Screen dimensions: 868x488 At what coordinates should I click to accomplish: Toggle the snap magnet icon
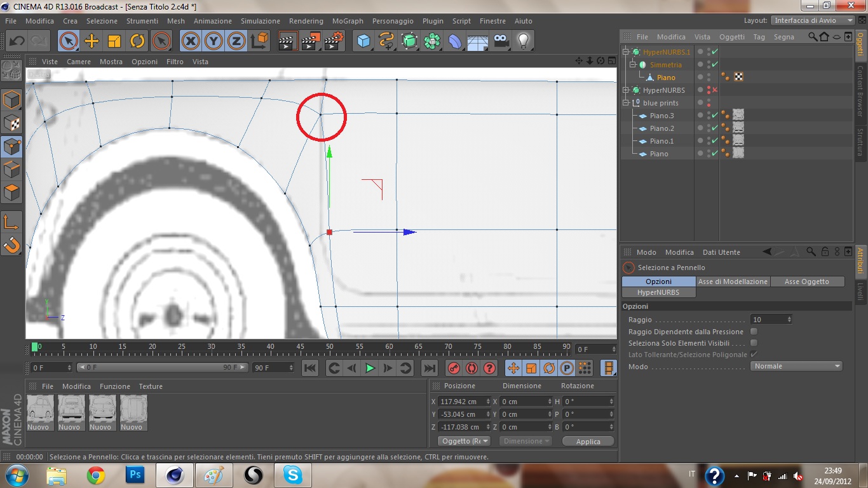(12, 245)
